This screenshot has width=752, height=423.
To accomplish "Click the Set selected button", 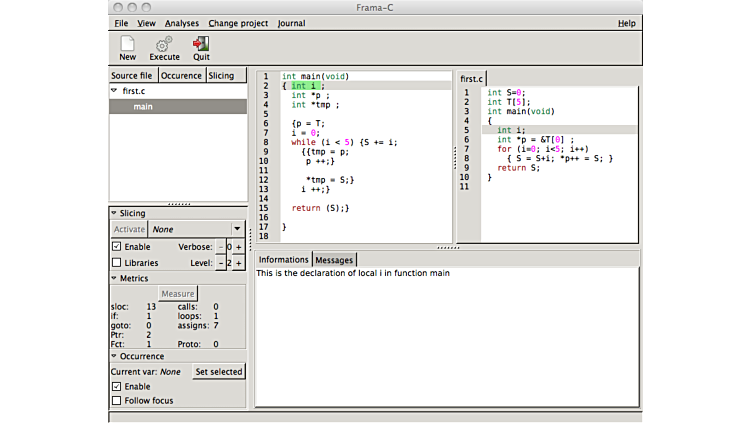I will click(x=218, y=372).
